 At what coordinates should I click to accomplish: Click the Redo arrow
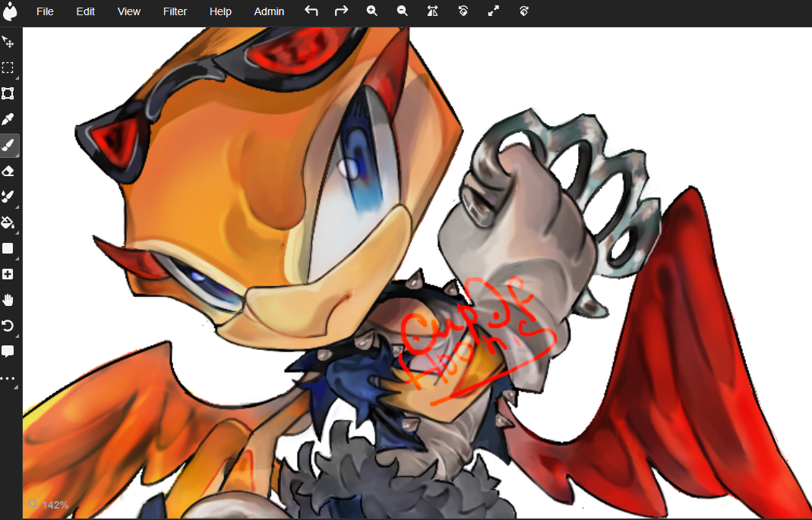click(x=342, y=11)
